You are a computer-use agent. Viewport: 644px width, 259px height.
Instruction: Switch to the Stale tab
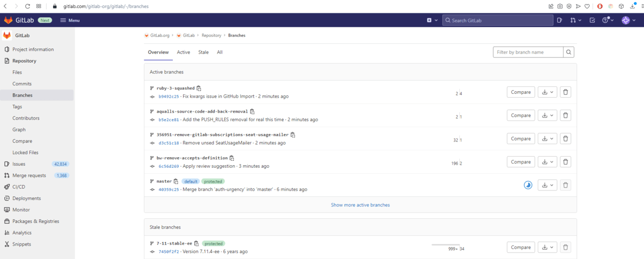(x=203, y=52)
